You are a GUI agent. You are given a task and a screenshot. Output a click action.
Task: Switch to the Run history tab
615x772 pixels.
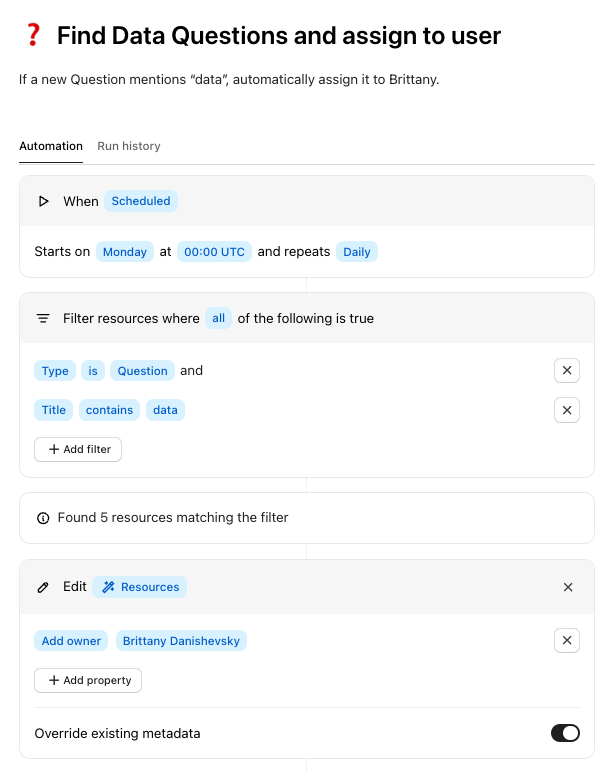129,146
